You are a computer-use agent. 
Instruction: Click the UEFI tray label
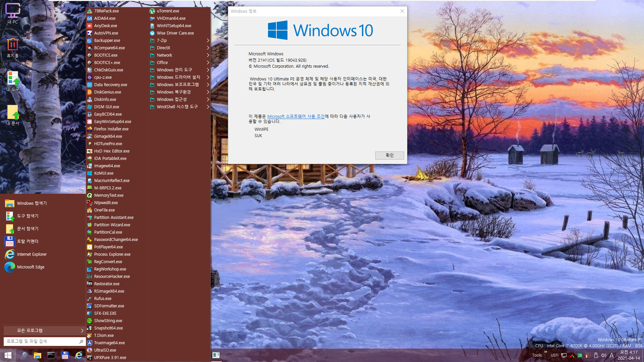(554, 355)
